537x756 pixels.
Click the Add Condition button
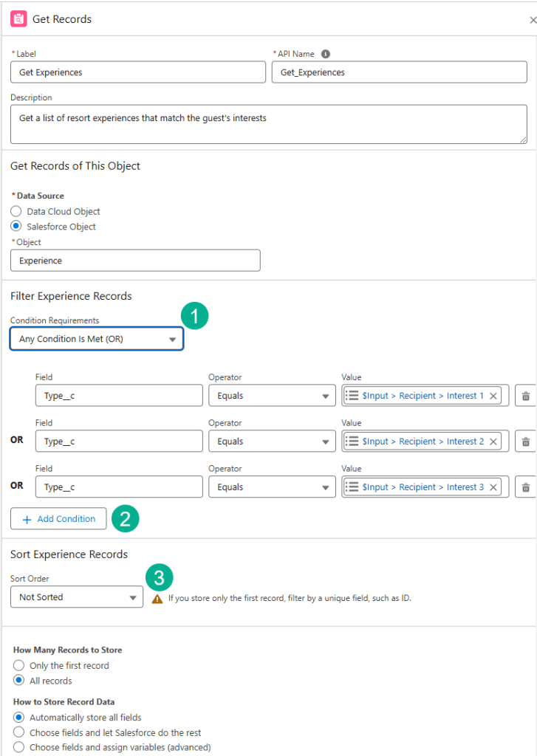pos(58,519)
